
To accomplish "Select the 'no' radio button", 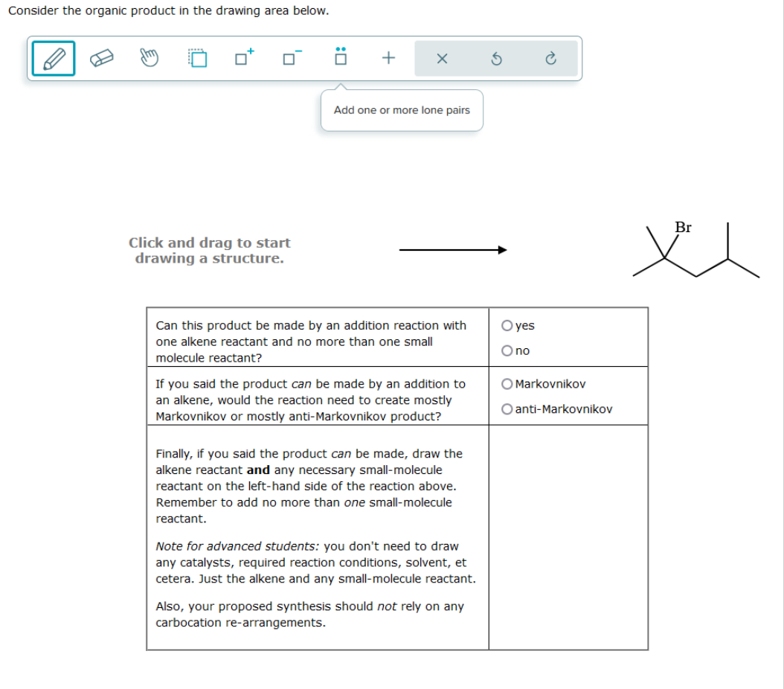I will [507, 350].
